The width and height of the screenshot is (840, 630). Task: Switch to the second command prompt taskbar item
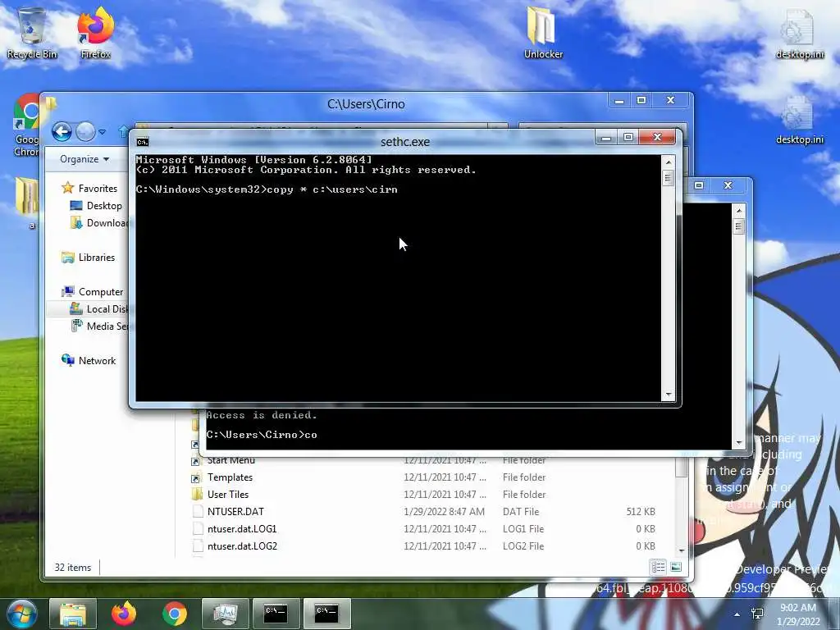tap(326, 614)
